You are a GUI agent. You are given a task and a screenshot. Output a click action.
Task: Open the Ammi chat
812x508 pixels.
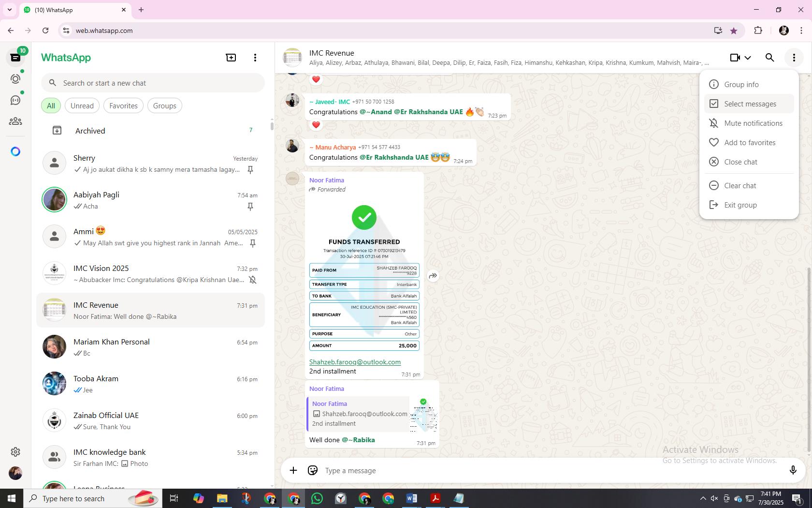tap(151, 237)
